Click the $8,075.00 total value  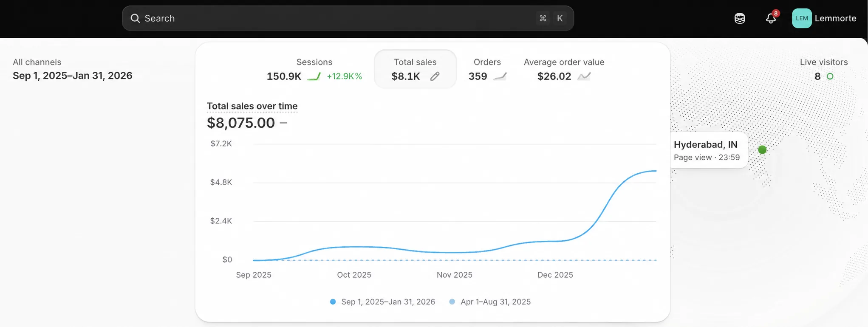241,123
